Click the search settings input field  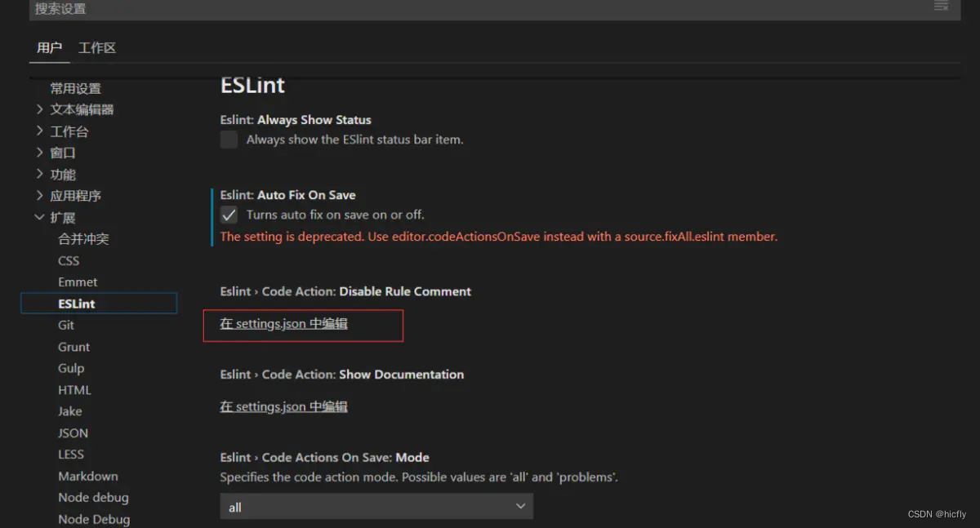pos(494,9)
